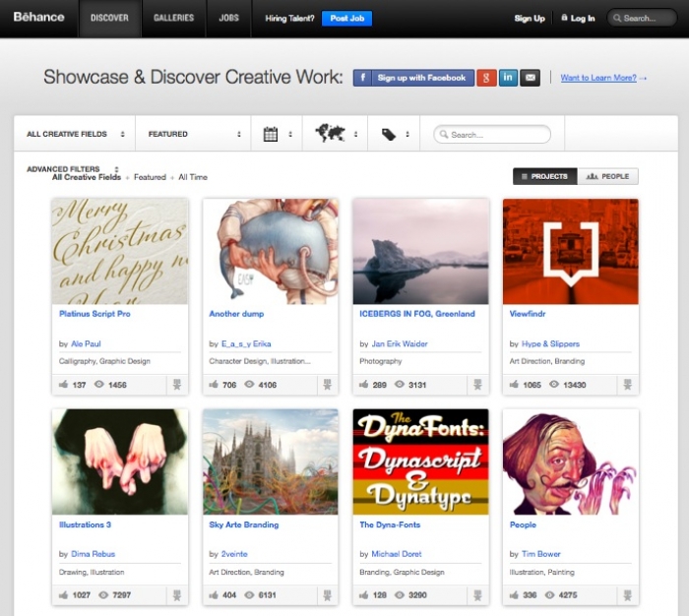This screenshot has height=616, width=689.
Task: Appreciate thumbs-up on Platinus Script Pro
Action: click(64, 385)
